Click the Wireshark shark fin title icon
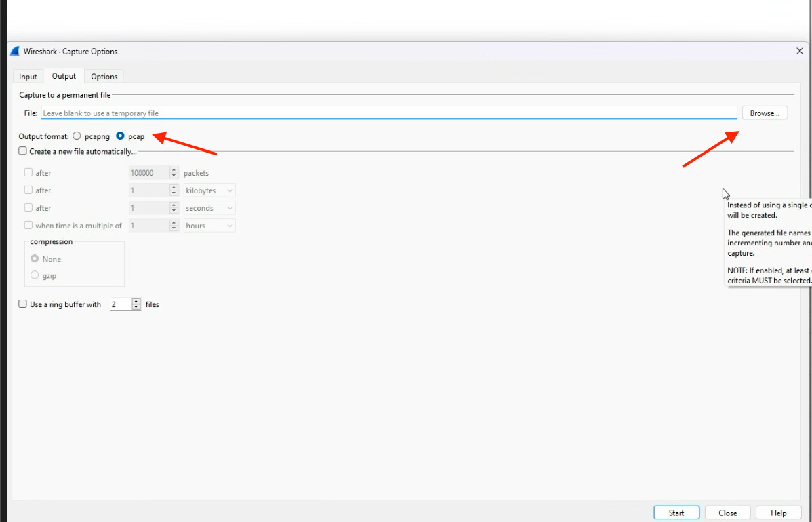Image resolution: width=812 pixels, height=522 pixels. point(14,52)
